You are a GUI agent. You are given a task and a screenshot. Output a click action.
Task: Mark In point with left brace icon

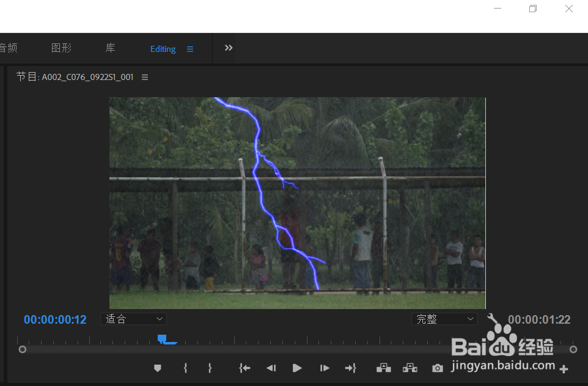185,368
